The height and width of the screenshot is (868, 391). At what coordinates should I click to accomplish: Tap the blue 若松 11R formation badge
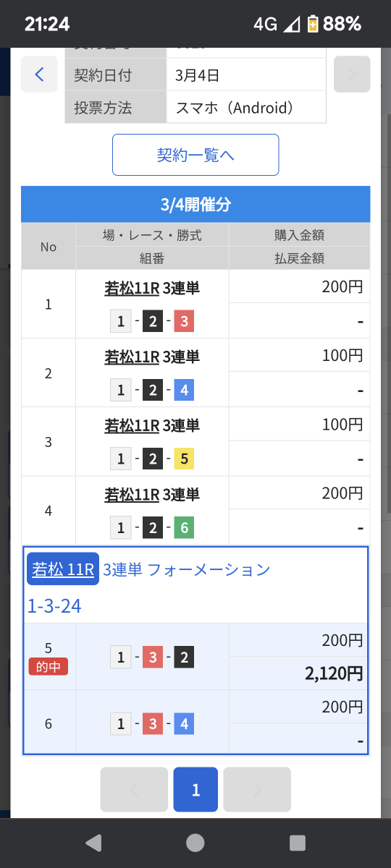(x=63, y=569)
